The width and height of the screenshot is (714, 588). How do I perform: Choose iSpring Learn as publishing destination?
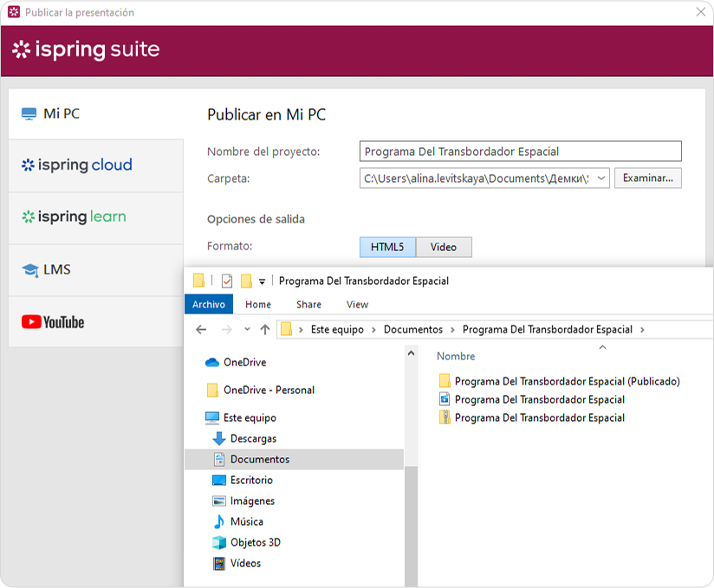click(96, 217)
